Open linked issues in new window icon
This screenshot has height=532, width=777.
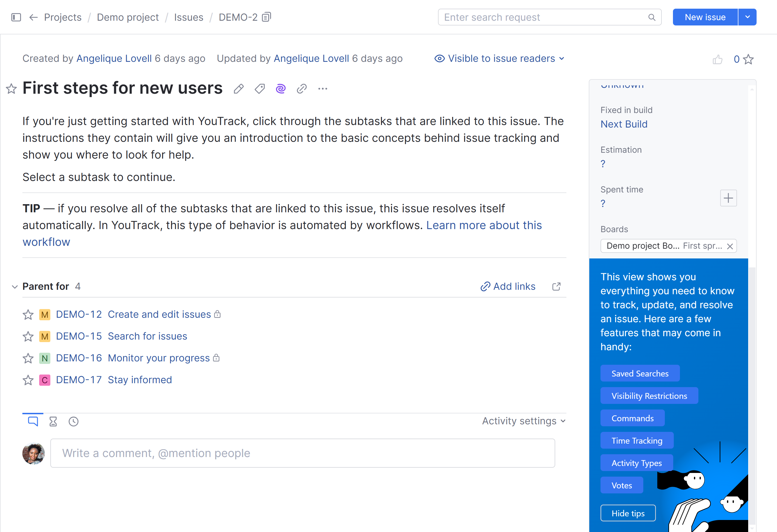coord(556,287)
